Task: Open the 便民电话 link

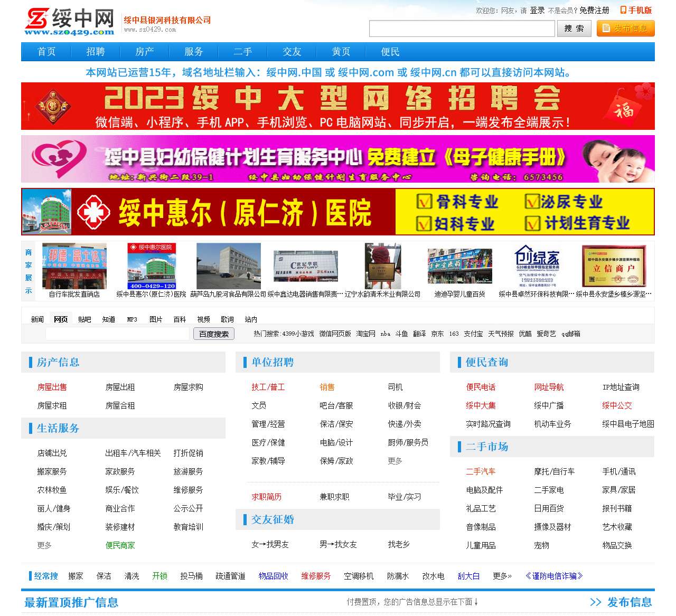Action: pyautogui.click(x=481, y=387)
